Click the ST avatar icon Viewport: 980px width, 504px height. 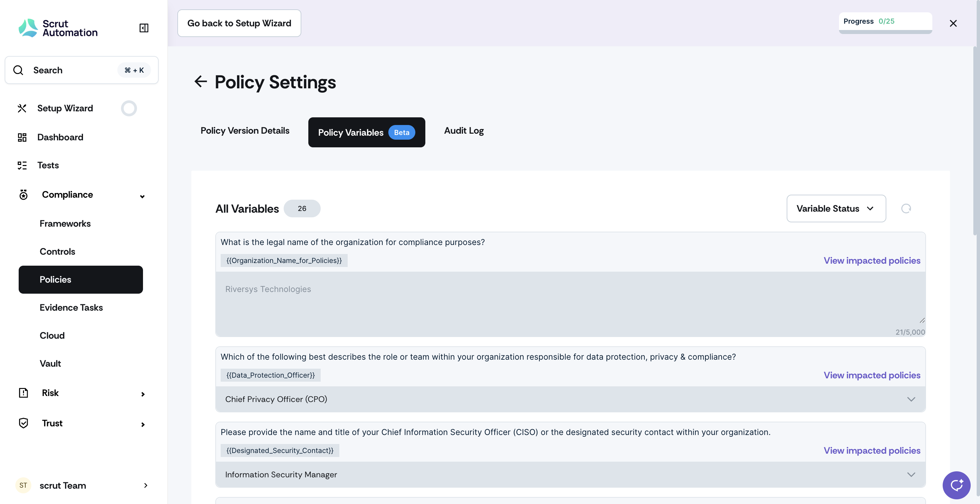pos(23,485)
